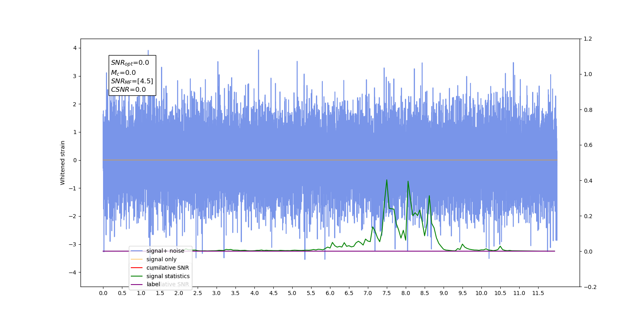Click the 'Whitened strain' y-axis label
This screenshot has width=644, height=322.
click(x=63, y=163)
